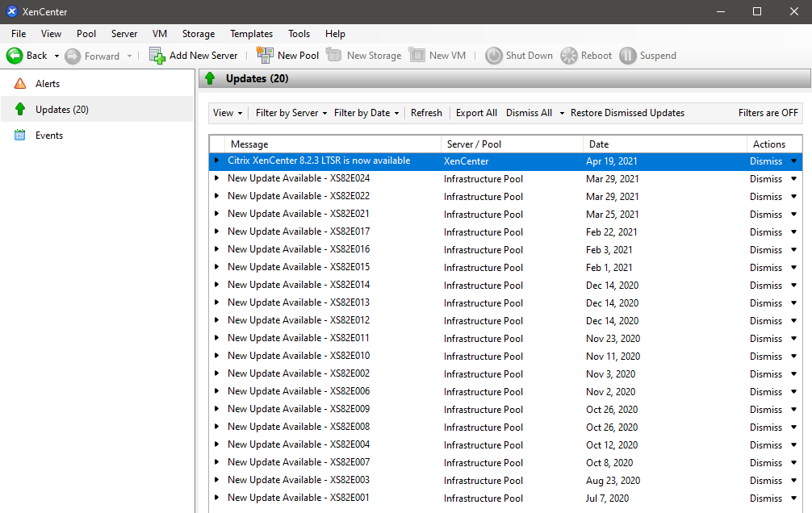Open the Filter by Server dropdown
The width and height of the screenshot is (812, 513).
click(291, 113)
